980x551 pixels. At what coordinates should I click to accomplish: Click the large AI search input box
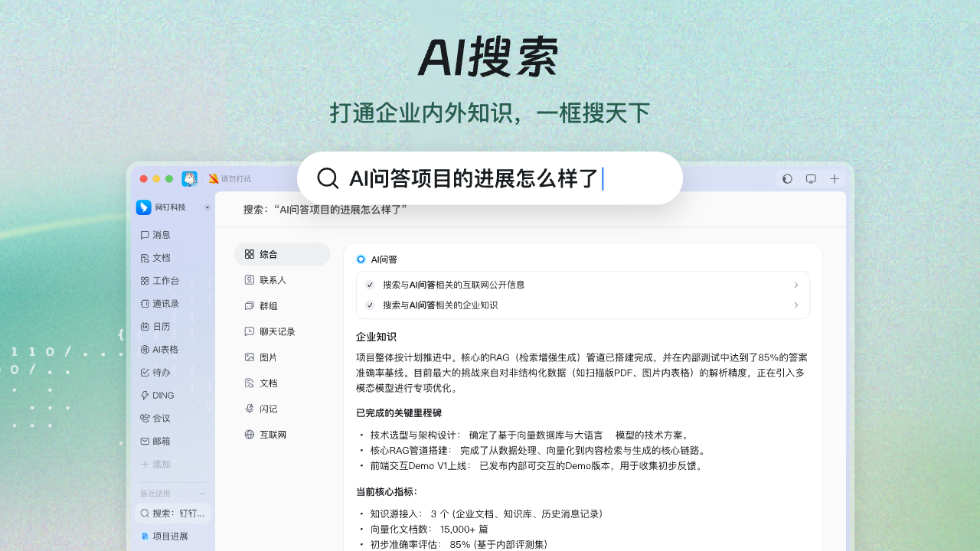(490, 178)
